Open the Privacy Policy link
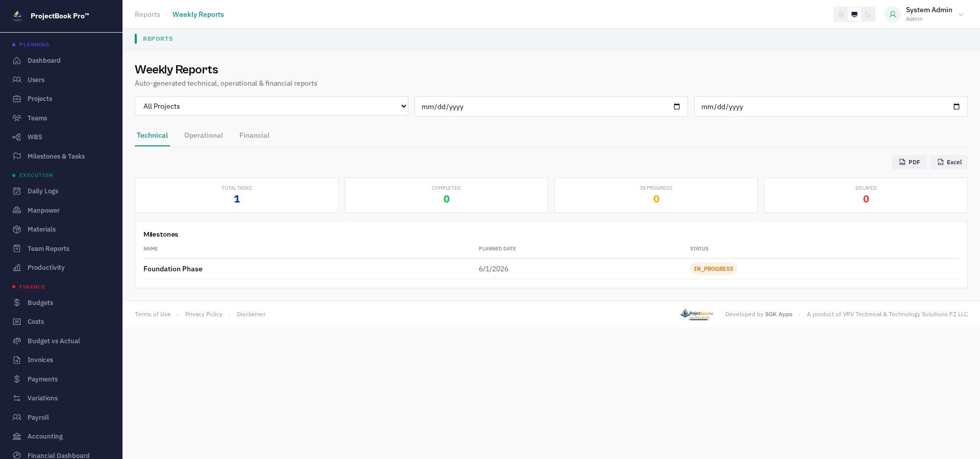This screenshot has width=980, height=459. [204, 314]
